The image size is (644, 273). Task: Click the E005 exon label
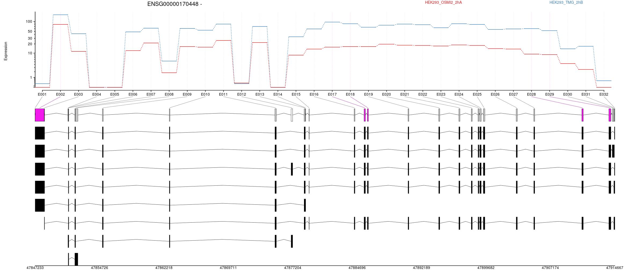(x=115, y=94)
